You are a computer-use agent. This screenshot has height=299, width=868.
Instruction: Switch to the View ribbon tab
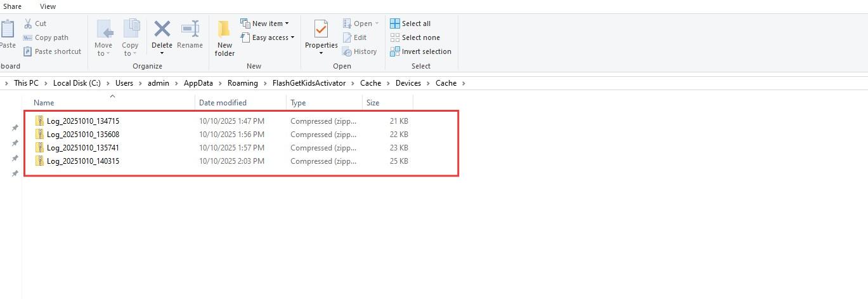[48, 6]
